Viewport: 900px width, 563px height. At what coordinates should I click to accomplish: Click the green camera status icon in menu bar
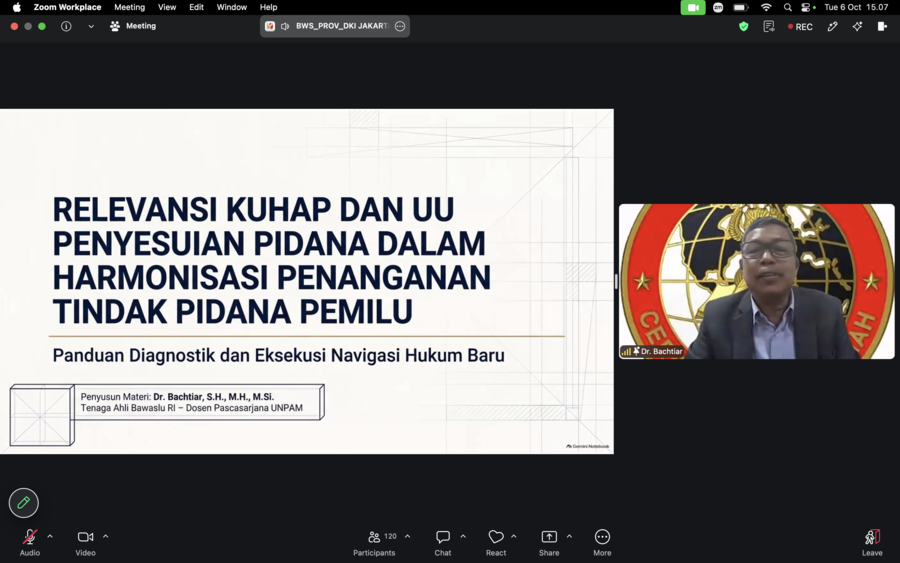point(693,7)
